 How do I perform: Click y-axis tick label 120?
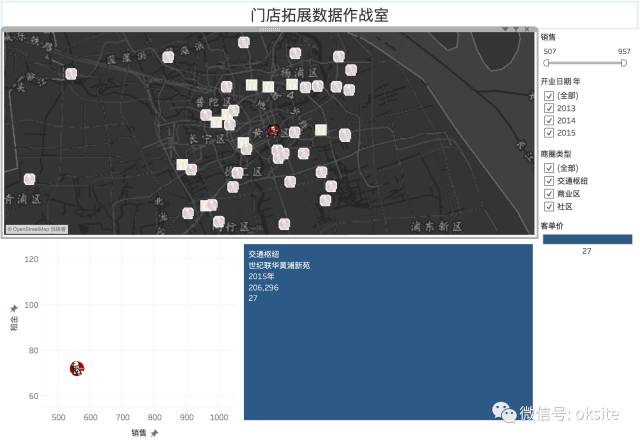(x=31, y=259)
